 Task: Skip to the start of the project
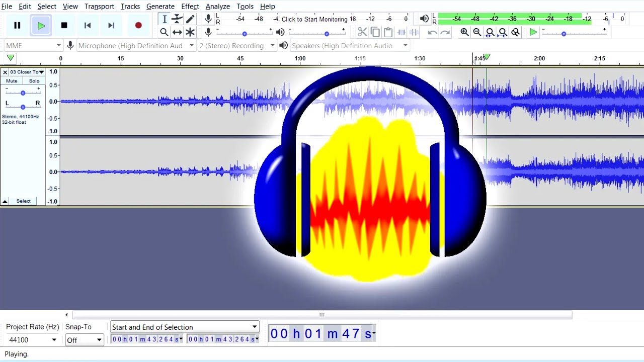tap(88, 25)
